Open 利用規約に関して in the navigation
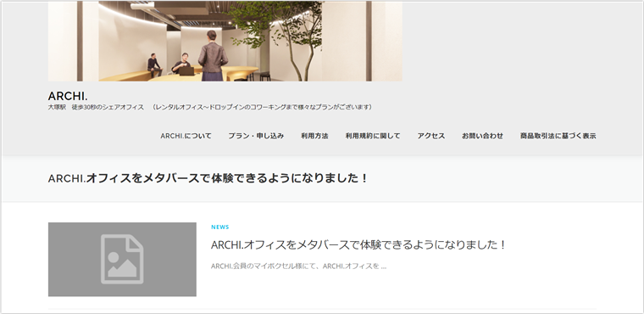This screenshot has height=314, width=644. (x=373, y=136)
